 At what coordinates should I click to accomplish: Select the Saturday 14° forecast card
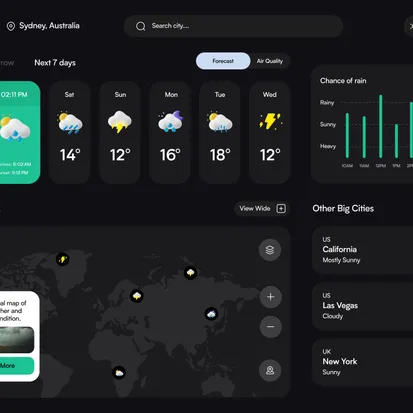coord(70,132)
